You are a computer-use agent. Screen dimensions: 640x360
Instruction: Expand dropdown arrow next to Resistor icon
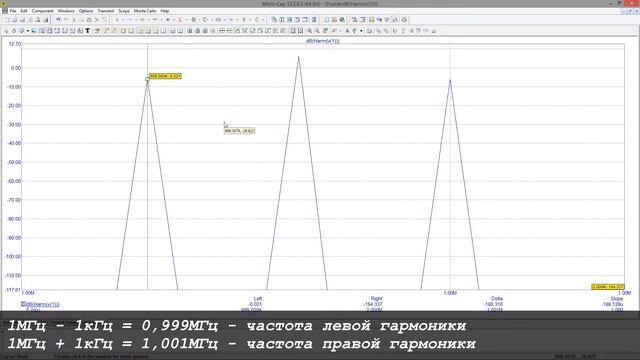point(136,20)
